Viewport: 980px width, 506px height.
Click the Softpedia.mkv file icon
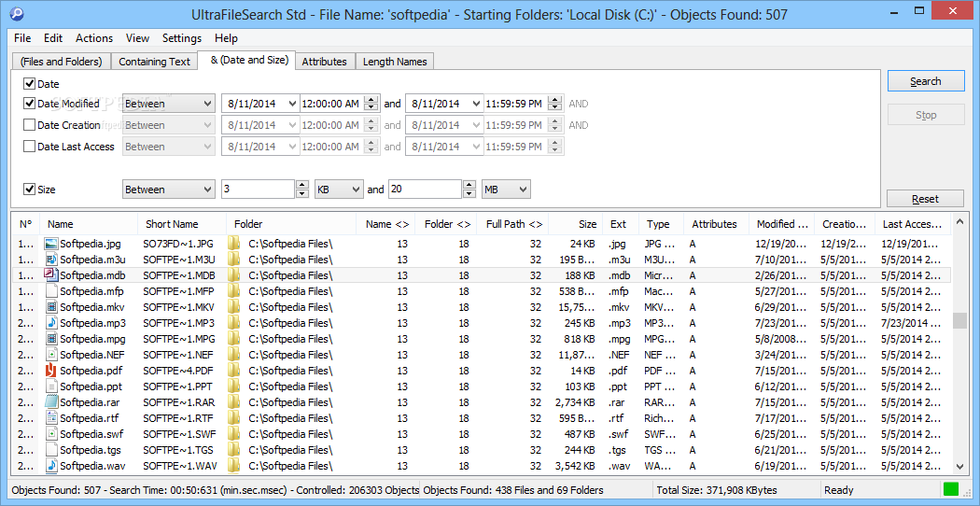click(51, 307)
